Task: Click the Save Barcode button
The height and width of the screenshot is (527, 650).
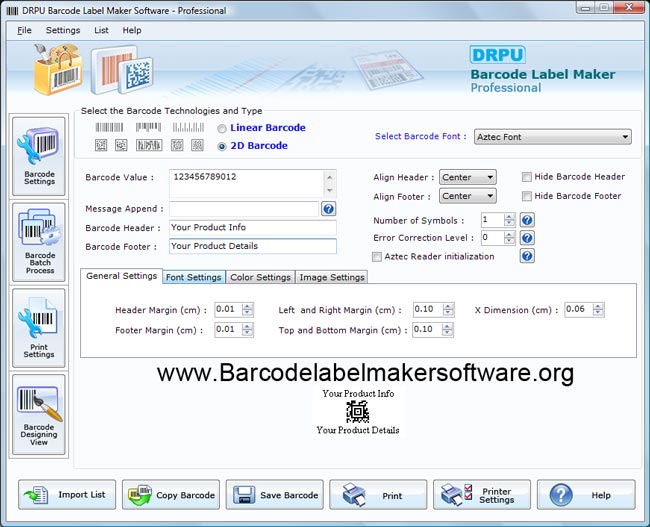Action: (x=274, y=495)
